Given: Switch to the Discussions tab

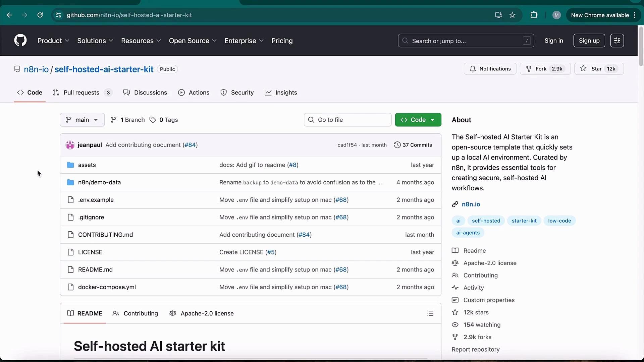Looking at the screenshot, I should coord(145,93).
